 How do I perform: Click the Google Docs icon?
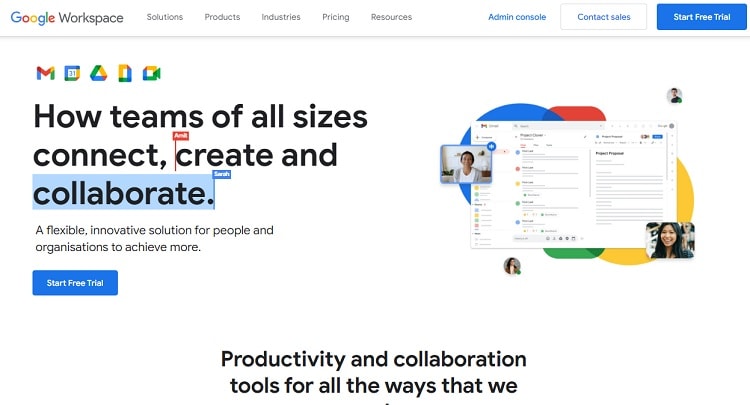125,73
